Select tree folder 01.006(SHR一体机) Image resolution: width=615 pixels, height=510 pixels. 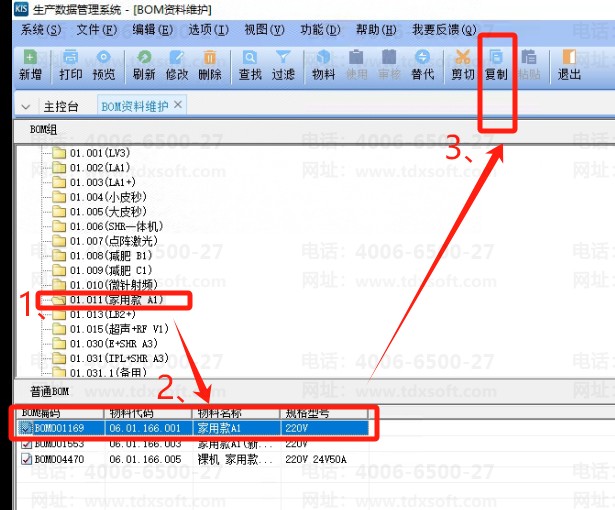(x=107, y=226)
